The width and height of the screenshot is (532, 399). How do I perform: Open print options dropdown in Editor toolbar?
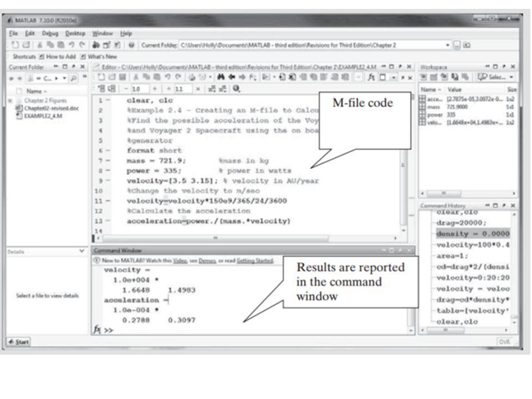click(x=210, y=78)
